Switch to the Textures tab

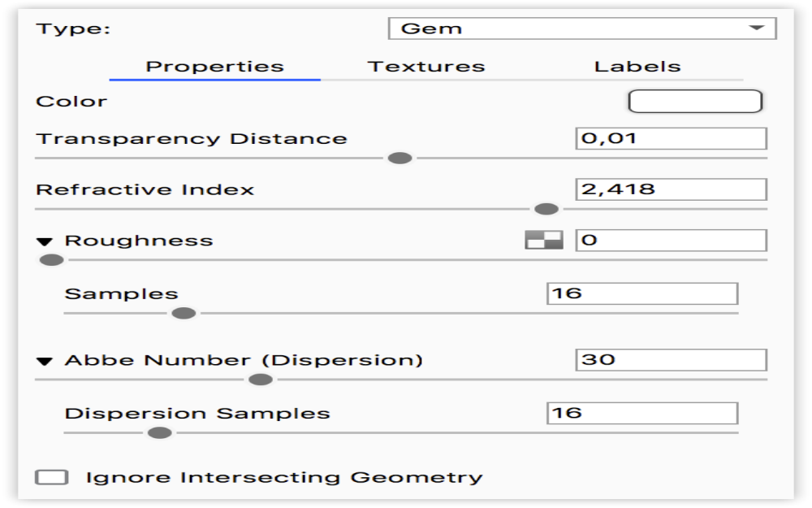tap(426, 67)
